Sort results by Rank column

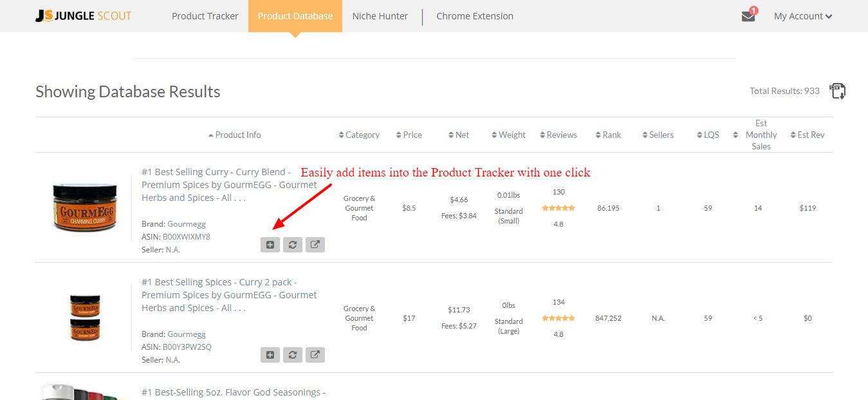[609, 135]
